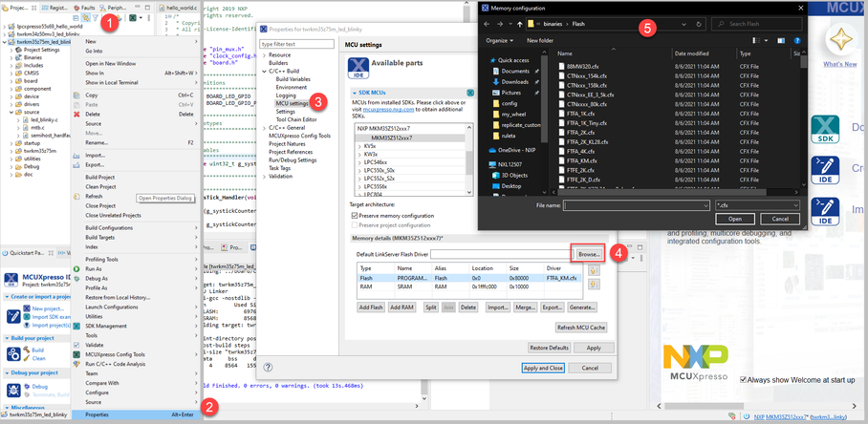
Task: Switch to the Faults tab
Action: coord(83,8)
